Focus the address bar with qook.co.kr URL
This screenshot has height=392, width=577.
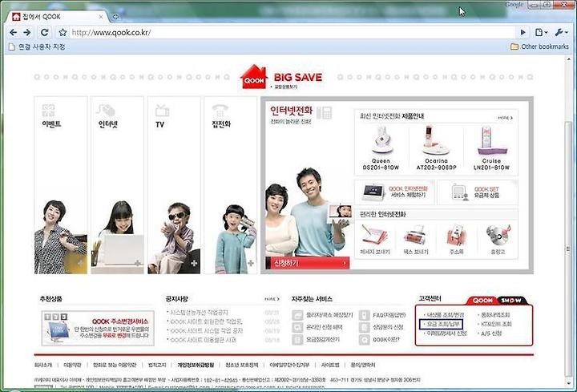click(x=291, y=32)
